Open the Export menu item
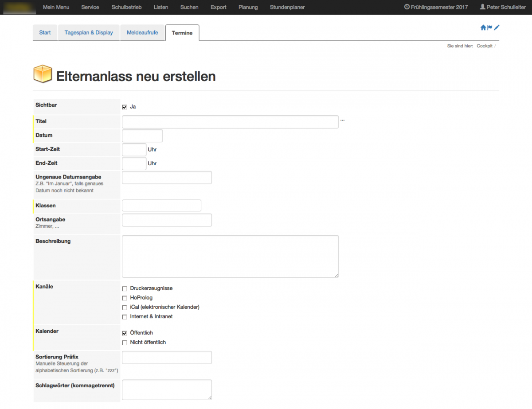This screenshot has height=409, width=532. [x=219, y=7]
